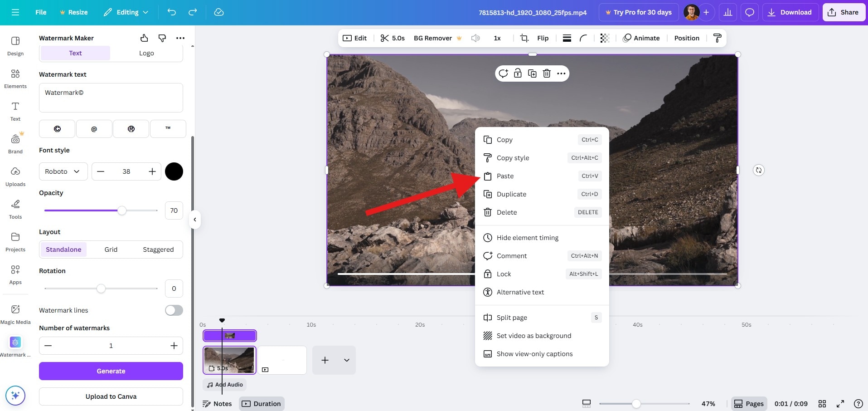
Task: Toggle the Watermark lines switch
Action: pyautogui.click(x=174, y=310)
